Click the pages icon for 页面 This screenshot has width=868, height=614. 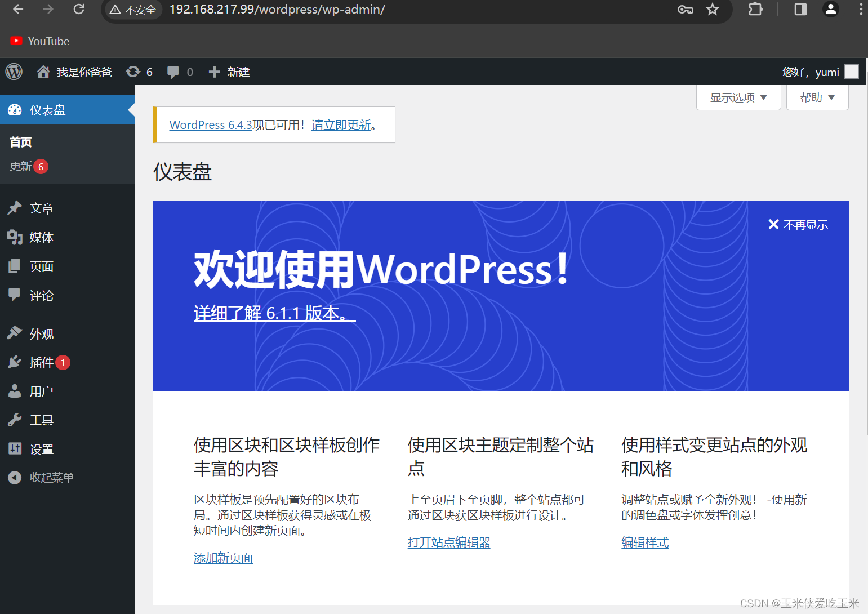[15, 266]
